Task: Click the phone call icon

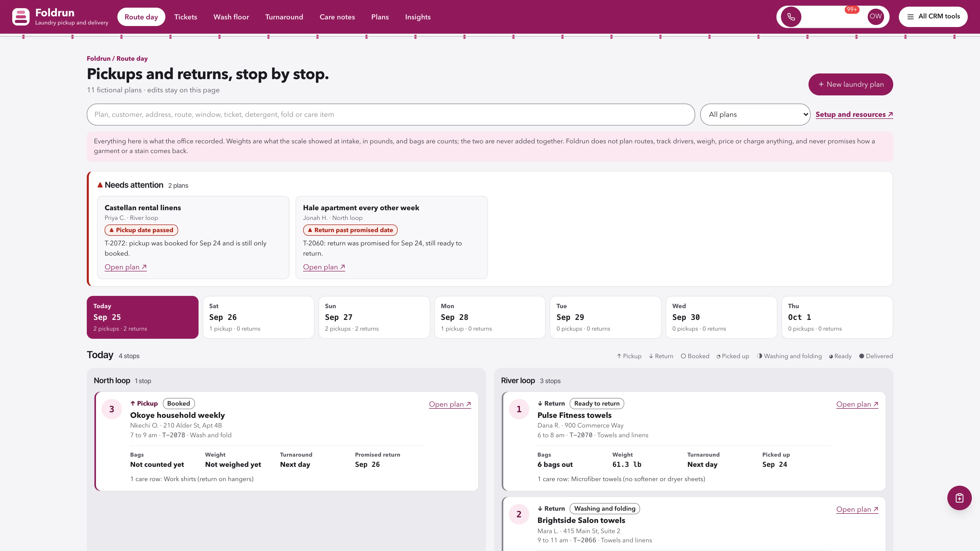Action: (x=791, y=17)
